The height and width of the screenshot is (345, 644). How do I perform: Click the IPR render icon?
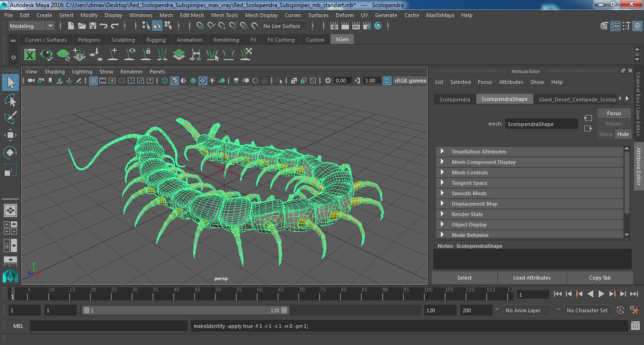coord(356,26)
